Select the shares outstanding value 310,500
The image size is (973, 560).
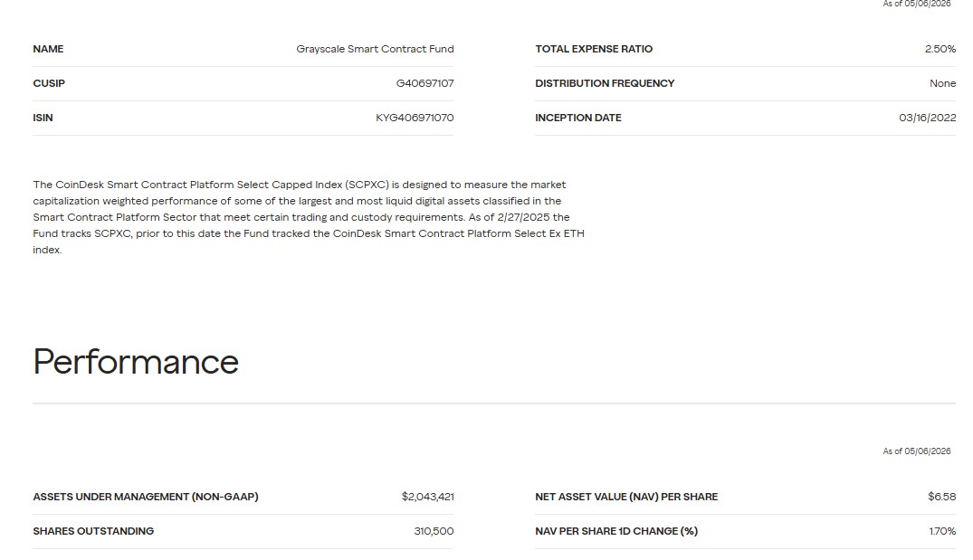(434, 531)
